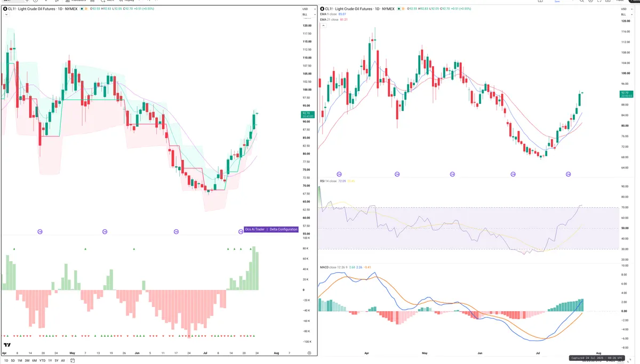This screenshot has height=364, width=640.
Task: Select the YTD time range
Action: (42, 360)
